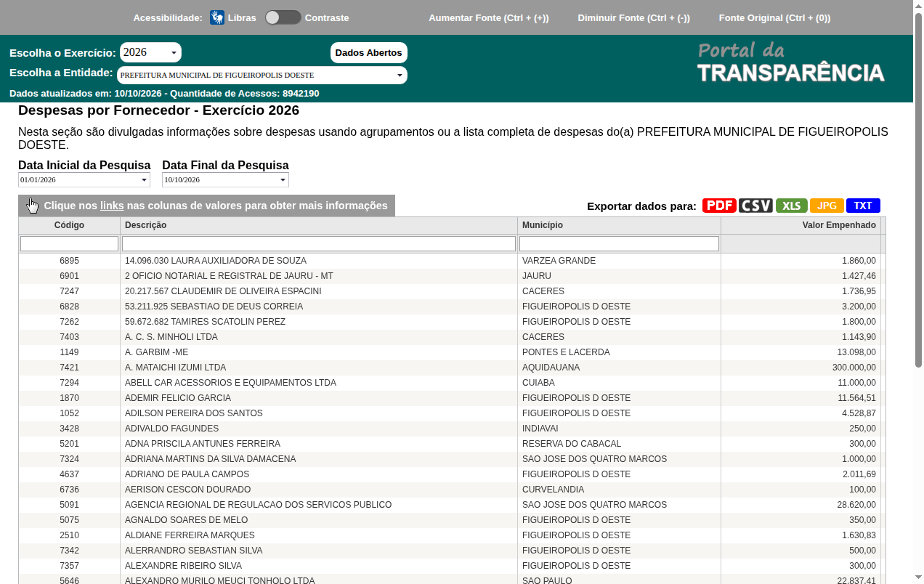This screenshot has width=924, height=584.
Task: Click value 1.736,95 for Claudemir de Oliveira Espacini
Action: [859, 291]
